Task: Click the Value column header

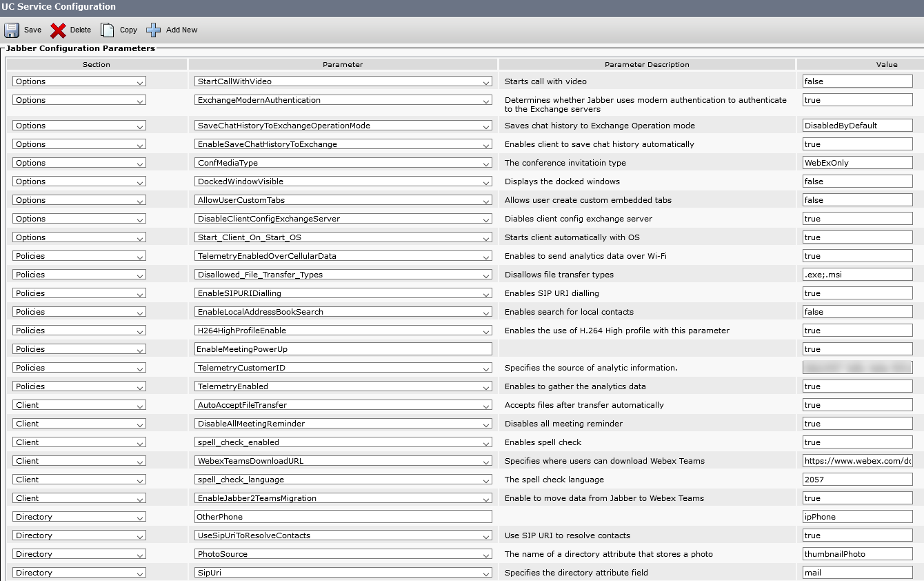Action: pyautogui.click(x=887, y=64)
